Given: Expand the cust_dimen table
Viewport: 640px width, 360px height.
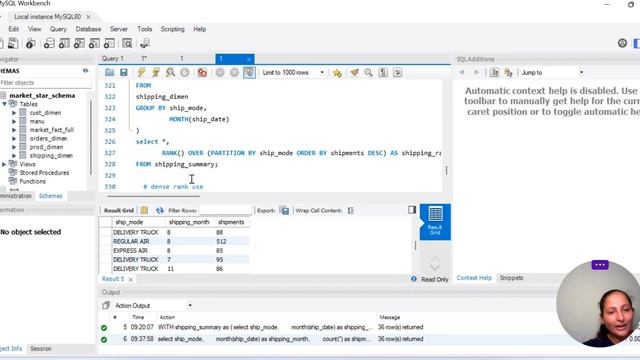Looking at the screenshot, I should tap(14, 113).
